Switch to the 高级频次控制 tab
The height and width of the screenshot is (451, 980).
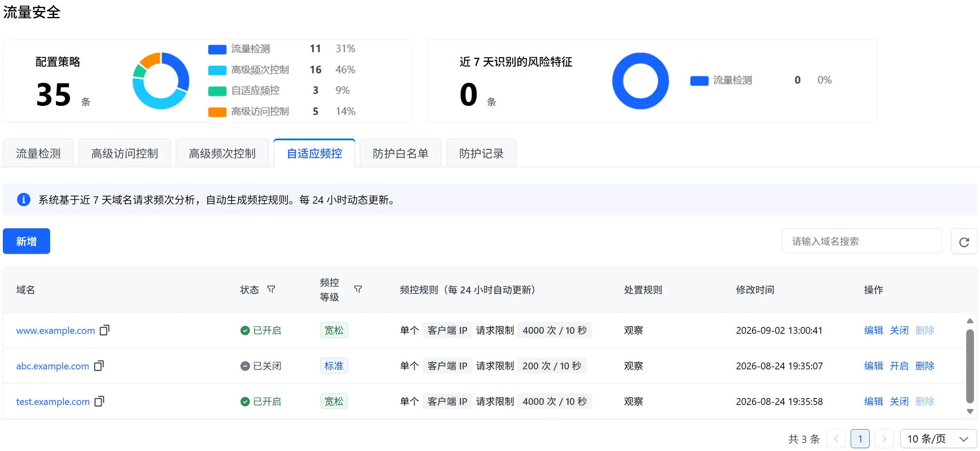point(222,153)
